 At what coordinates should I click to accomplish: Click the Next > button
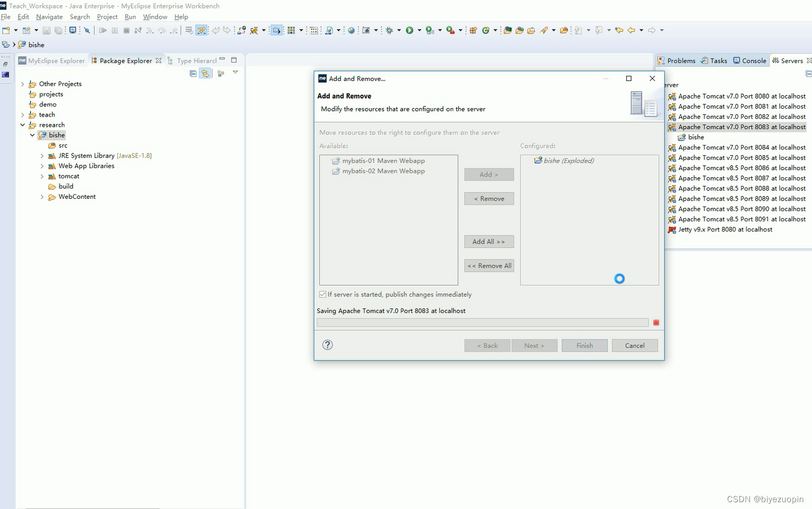[534, 345]
